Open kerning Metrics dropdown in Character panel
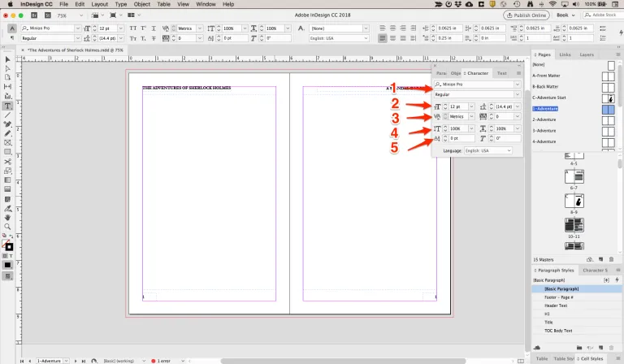This screenshot has width=624, height=364. [471, 116]
